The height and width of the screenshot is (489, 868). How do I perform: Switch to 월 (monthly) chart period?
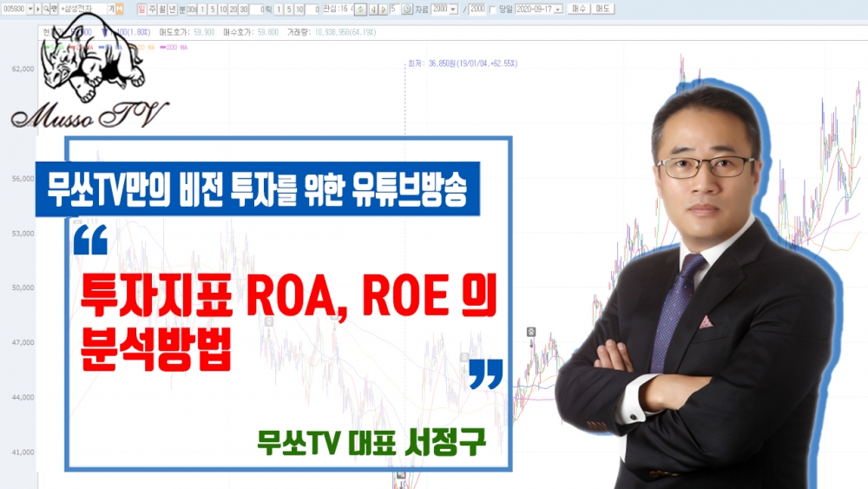pos(162,9)
